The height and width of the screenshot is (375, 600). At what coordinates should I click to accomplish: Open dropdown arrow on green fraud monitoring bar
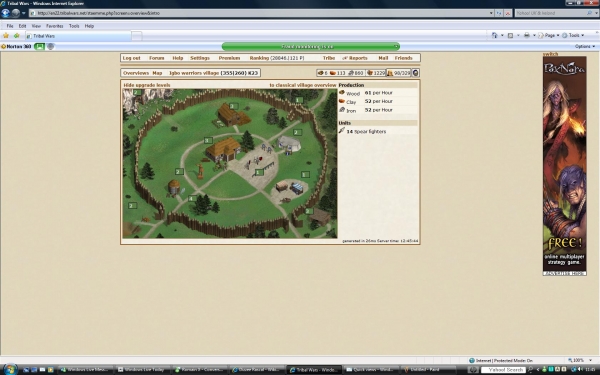click(396, 46)
